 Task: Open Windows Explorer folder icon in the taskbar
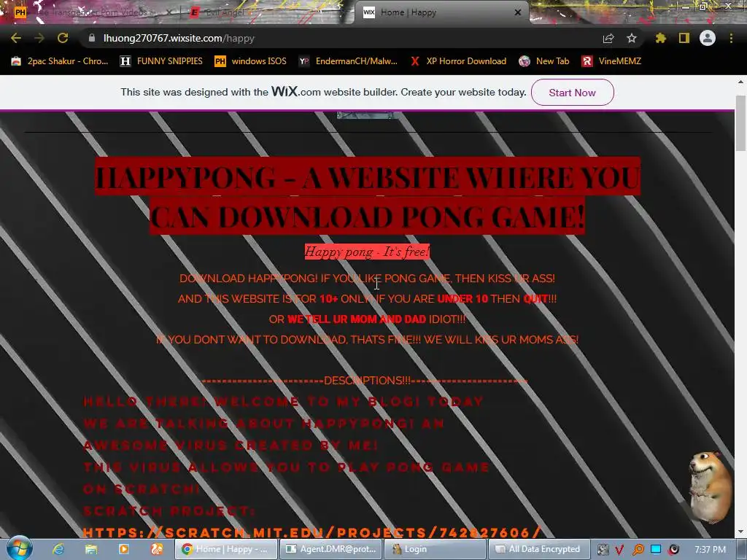[91, 549]
